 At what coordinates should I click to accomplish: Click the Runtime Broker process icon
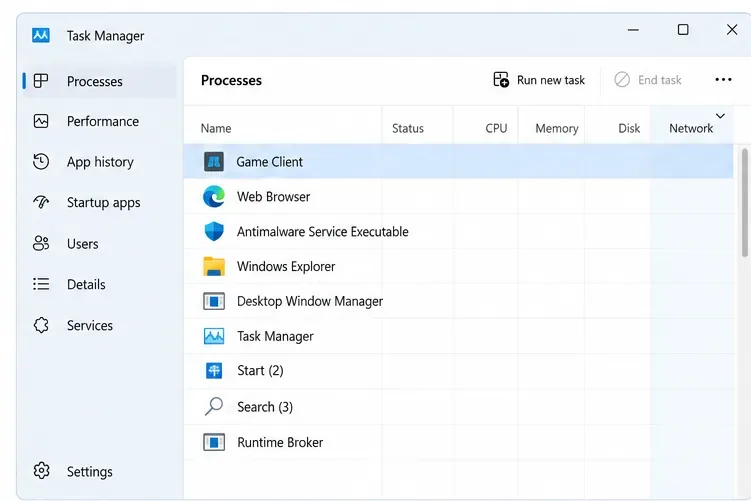(x=214, y=442)
